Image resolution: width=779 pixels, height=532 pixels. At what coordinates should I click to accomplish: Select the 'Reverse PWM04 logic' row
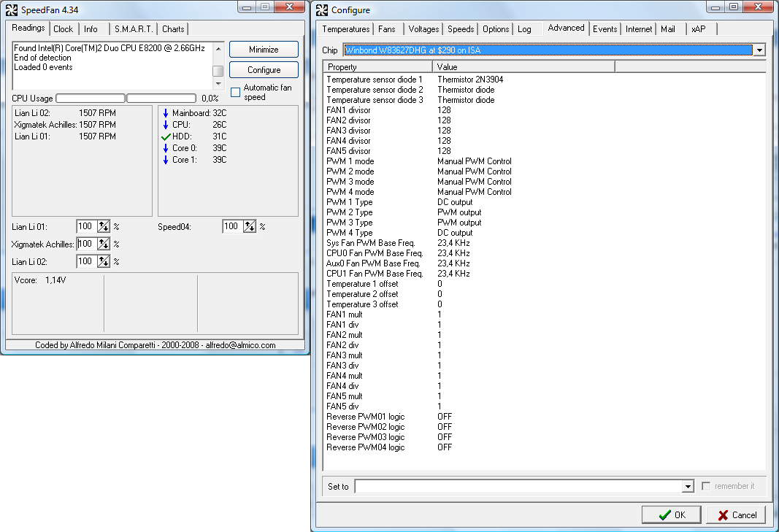point(545,447)
